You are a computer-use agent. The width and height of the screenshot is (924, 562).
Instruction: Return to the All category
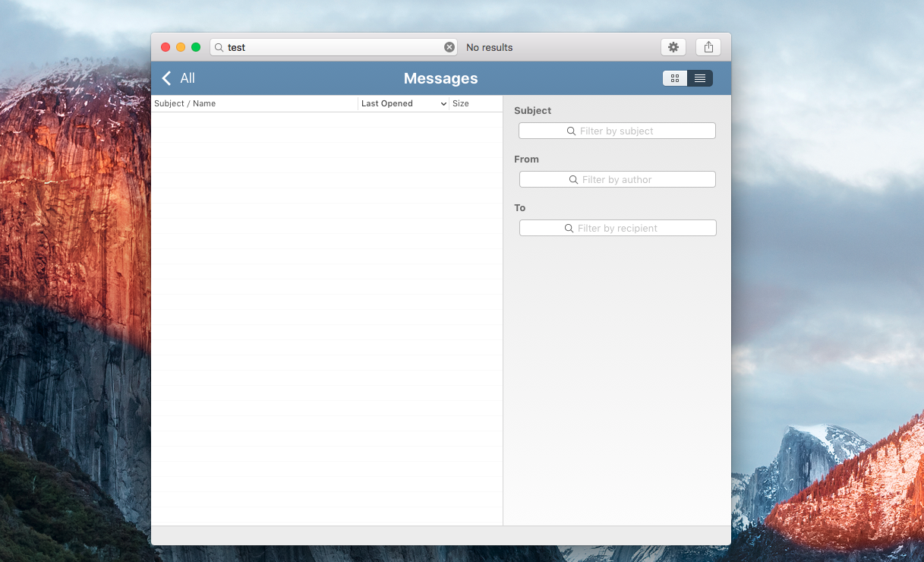[188, 78]
